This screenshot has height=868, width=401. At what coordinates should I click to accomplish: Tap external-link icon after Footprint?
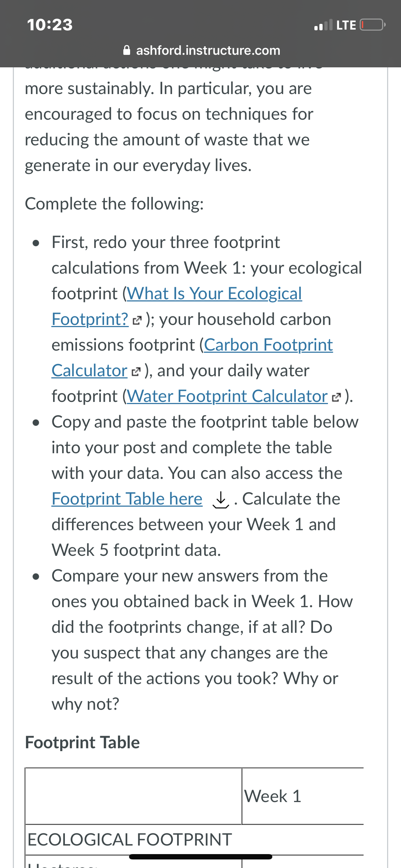[x=137, y=320]
